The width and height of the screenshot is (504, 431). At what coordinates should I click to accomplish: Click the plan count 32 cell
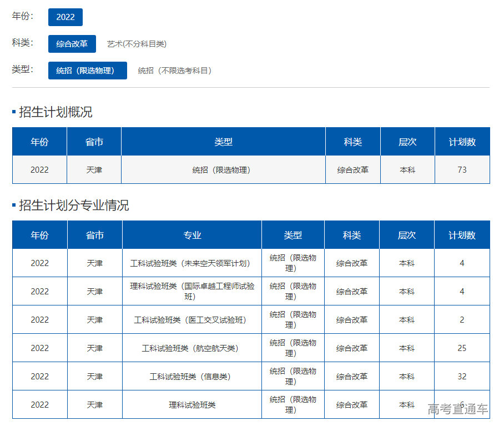[x=462, y=377]
